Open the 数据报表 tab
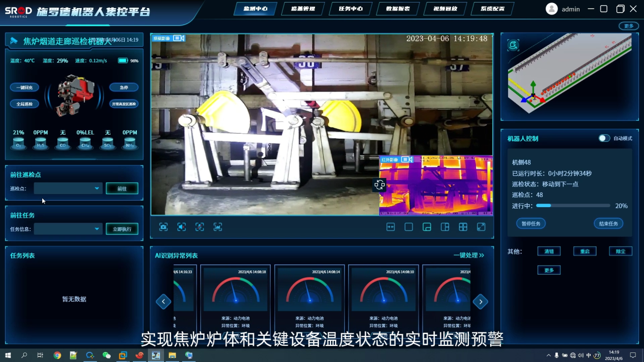 [397, 9]
